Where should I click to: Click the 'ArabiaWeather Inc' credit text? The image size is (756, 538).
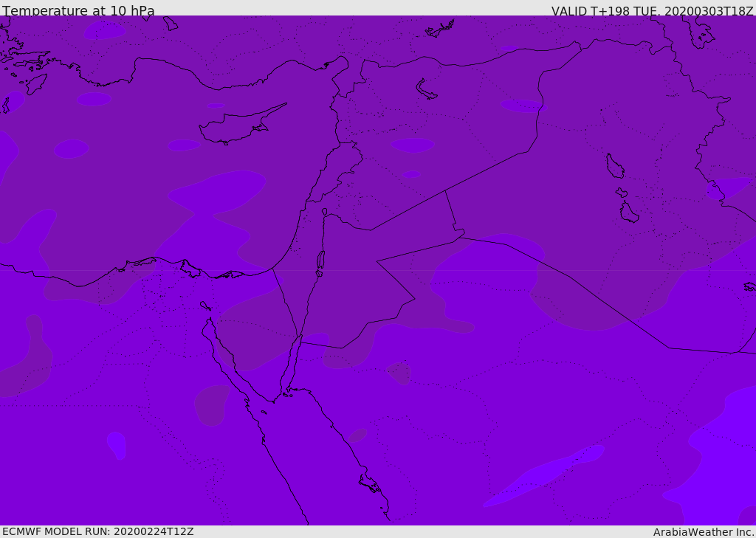pos(703,532)
